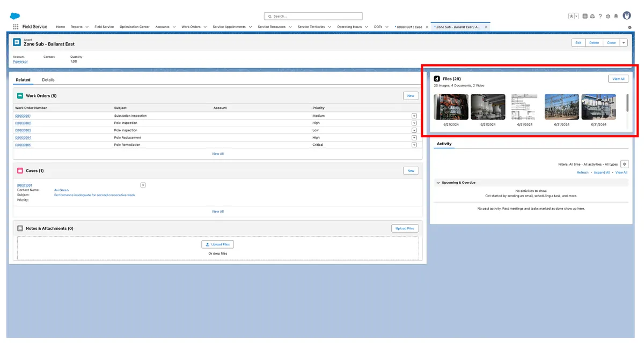This screenshot has width=644, height=343.
Task: Open Avi Green contact link
Action: coord(61,190)
